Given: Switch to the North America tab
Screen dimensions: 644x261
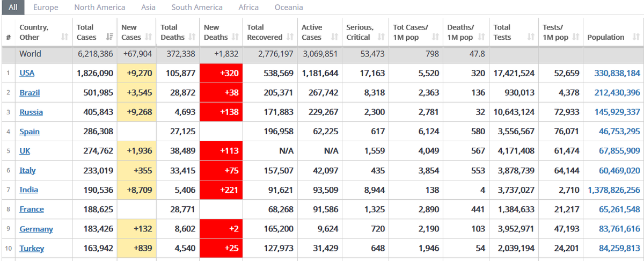Looking at the screenshot, I should [x=100, y=8].
